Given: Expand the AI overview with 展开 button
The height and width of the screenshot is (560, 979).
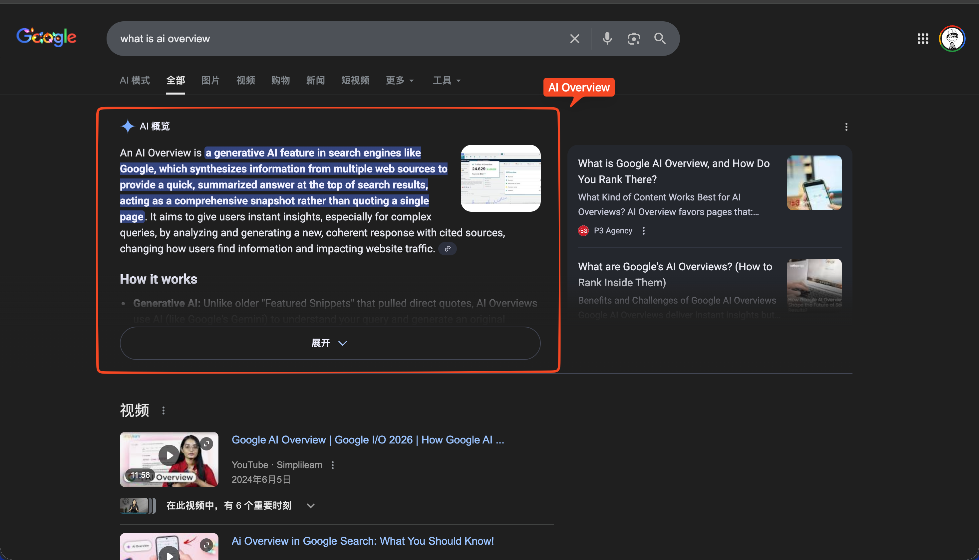Looking at the screenshot, I should (330, 343).
